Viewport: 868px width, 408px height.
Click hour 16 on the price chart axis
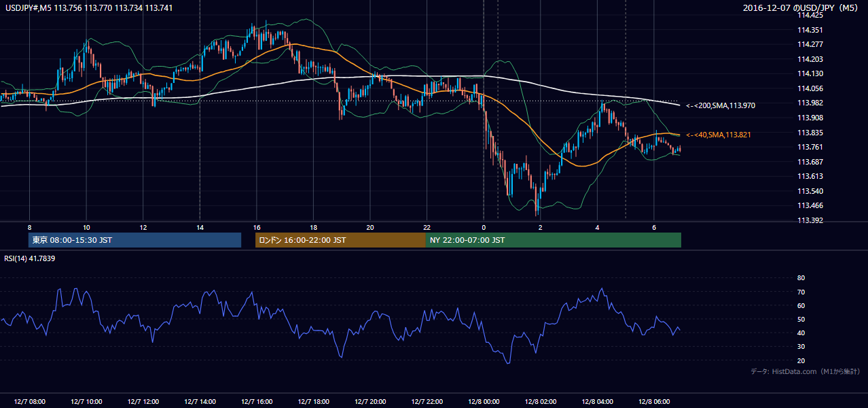pyautogui.click(x=256, y=228)
